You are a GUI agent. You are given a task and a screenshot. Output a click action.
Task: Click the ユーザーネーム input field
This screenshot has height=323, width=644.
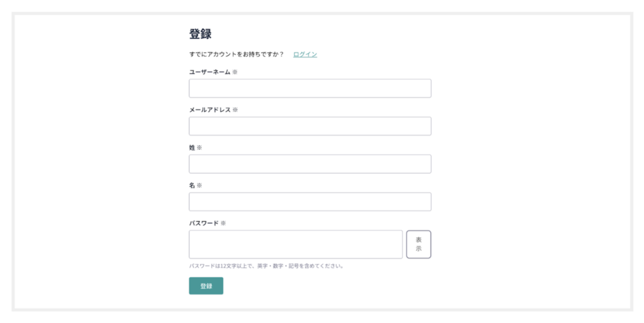click(x=309, y=89)
